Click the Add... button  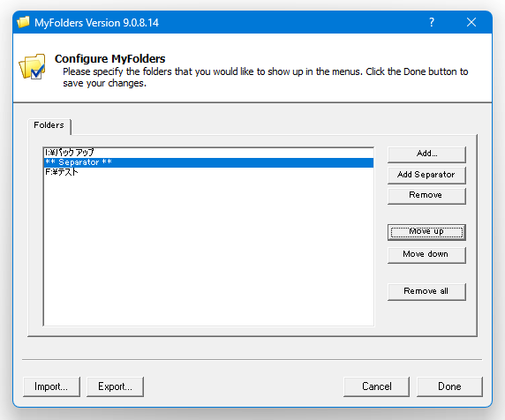pos(426,154)
